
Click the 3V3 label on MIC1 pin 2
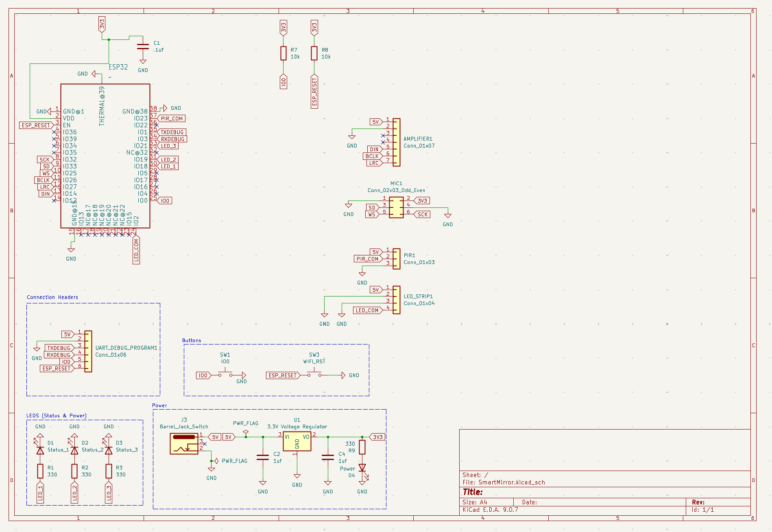coord(422,201)
